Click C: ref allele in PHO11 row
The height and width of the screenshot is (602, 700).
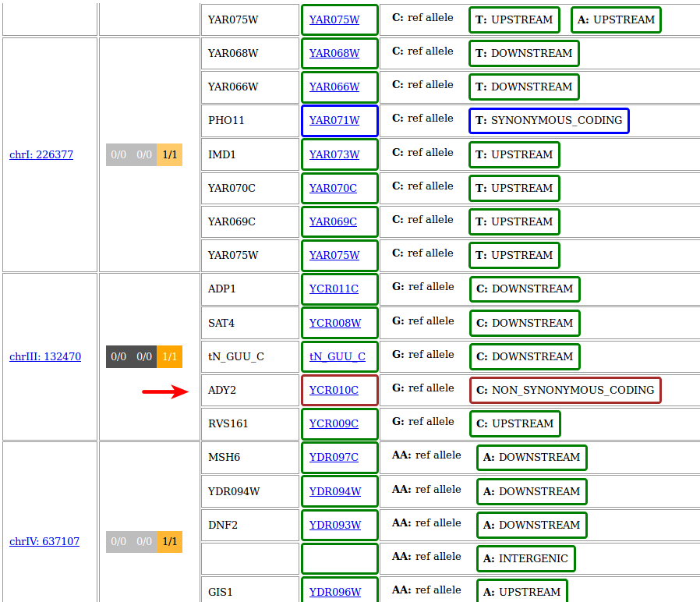point(422,119)
